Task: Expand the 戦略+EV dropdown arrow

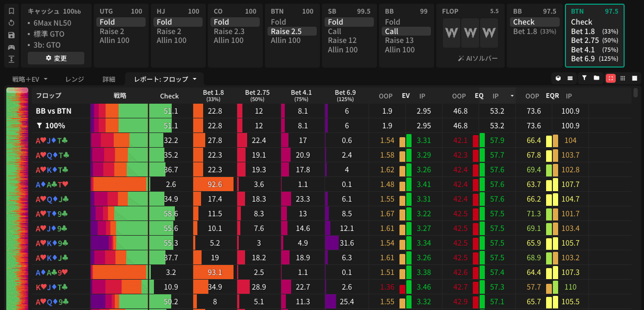Action: (x=46, y=79)
